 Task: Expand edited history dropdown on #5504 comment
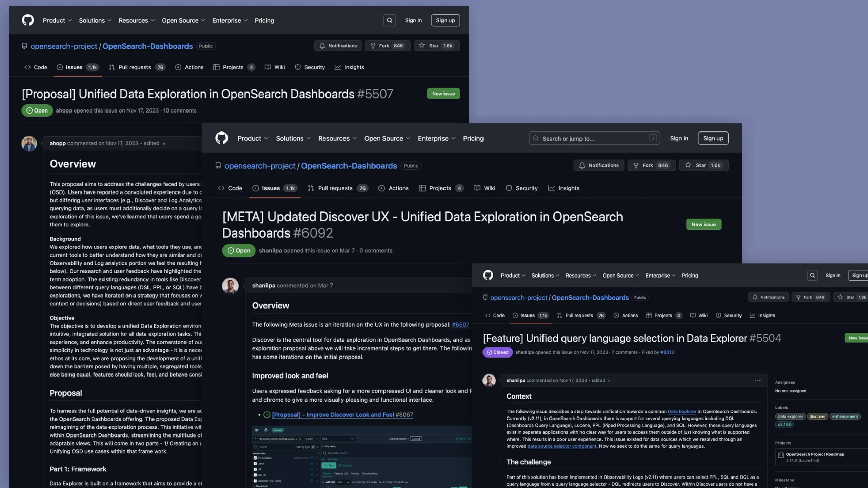click(x=601, y=380)
